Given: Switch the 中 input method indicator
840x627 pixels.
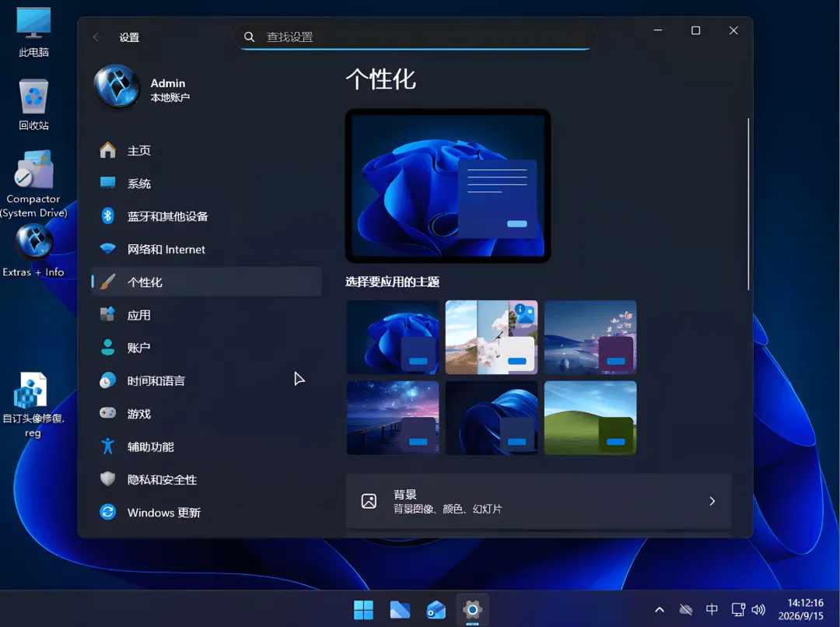Looking at the screenshot, I should click(x=712, y=609).
